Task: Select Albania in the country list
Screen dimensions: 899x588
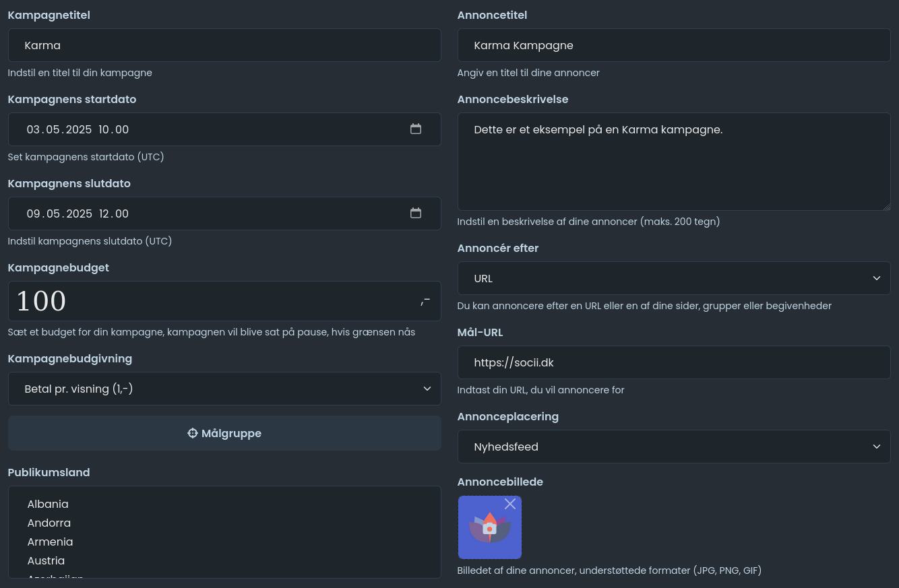Action: [x=48, y=504]
